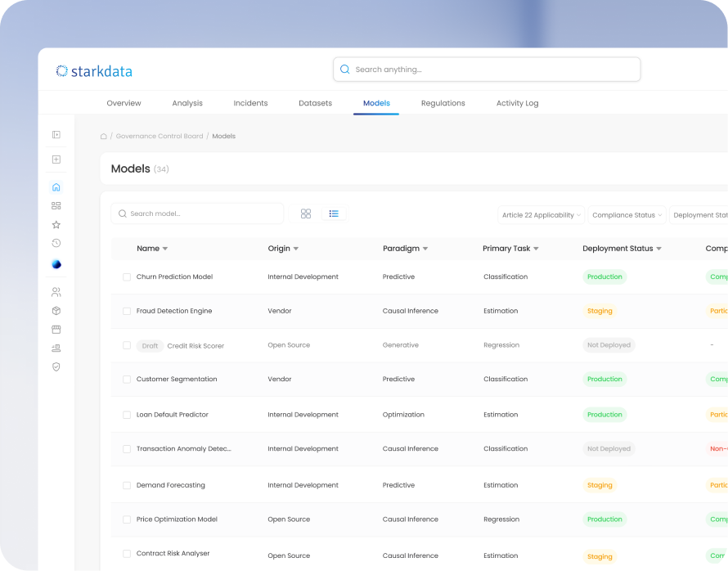
Task: Open Governance Control Board breadcrumb link
Action: 160,136
